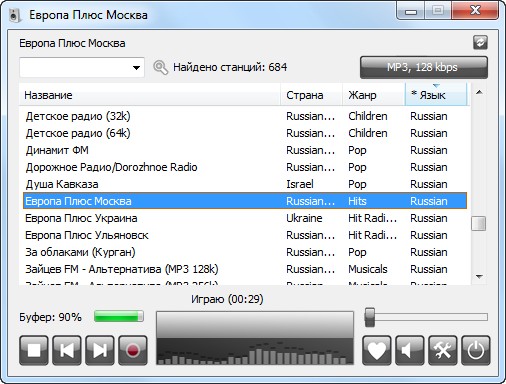Open settings with the tools icon
Screen dimensions: 506x384
[443, 350]
